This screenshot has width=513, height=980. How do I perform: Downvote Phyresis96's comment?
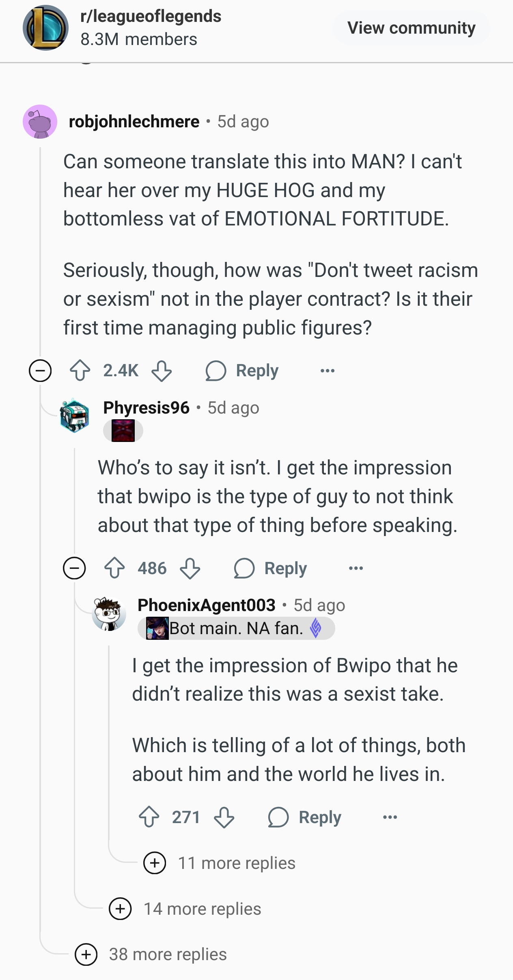click(190, 568)
